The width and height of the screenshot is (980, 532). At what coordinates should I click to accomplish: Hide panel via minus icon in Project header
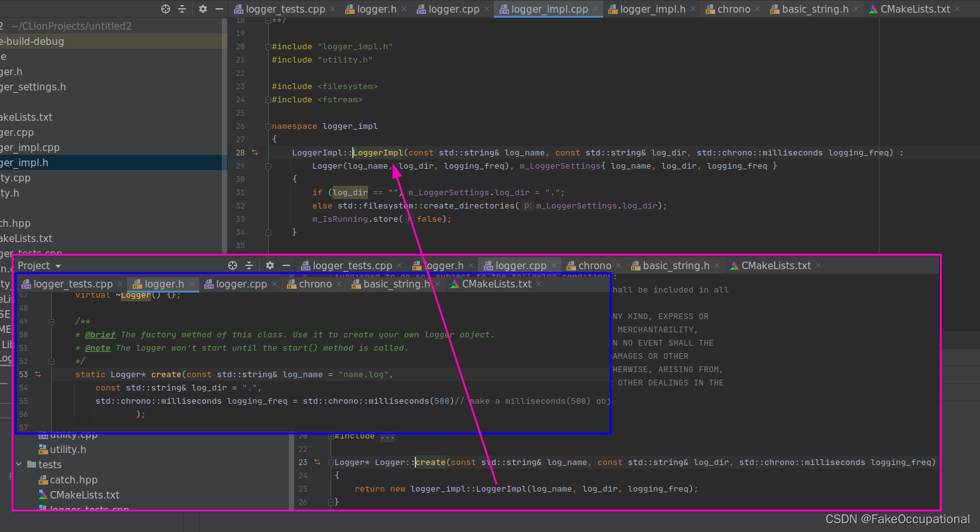point(286,265)
